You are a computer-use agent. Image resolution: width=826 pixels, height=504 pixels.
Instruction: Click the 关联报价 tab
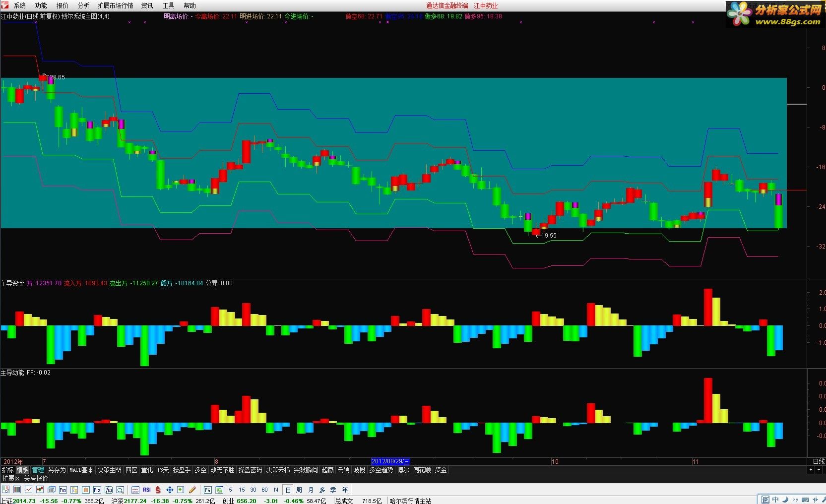36,478
